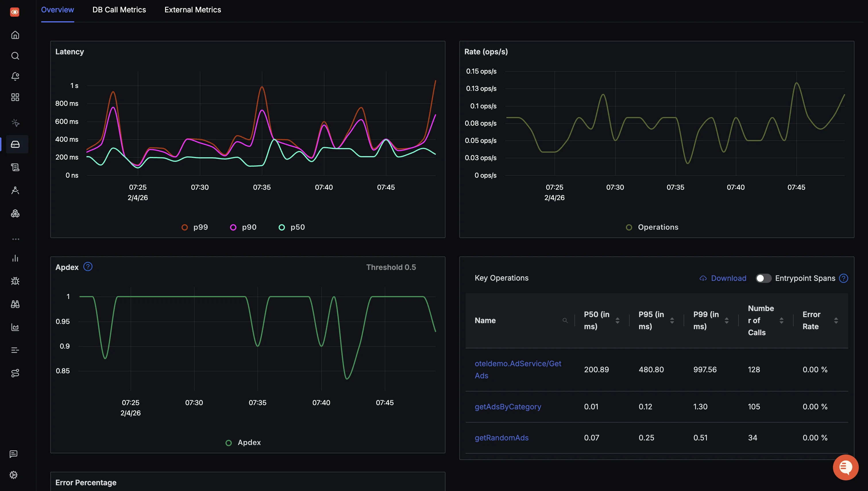Viewport: 868px width, 491px height.
Task: Open the chat support bubble
Action: pos(845,467)
